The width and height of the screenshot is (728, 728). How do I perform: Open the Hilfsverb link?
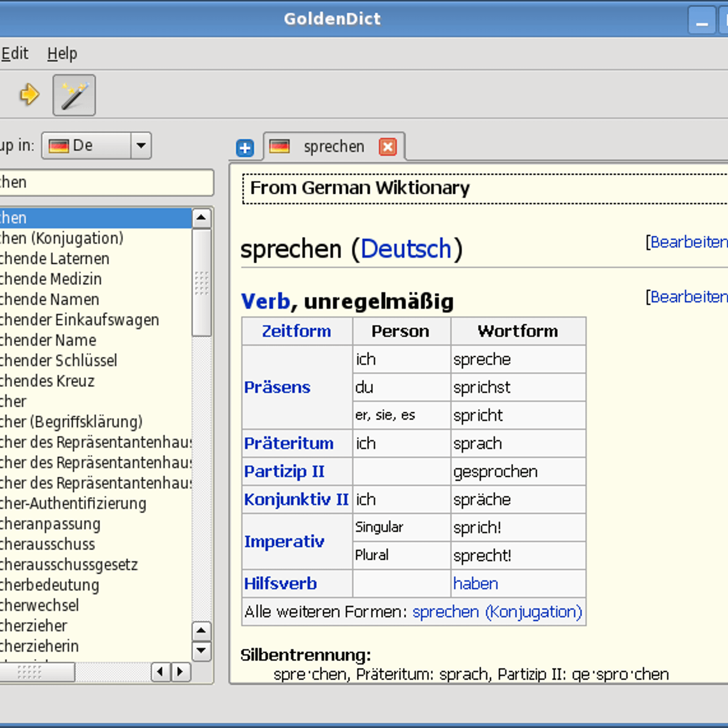(x=280, y=584)
